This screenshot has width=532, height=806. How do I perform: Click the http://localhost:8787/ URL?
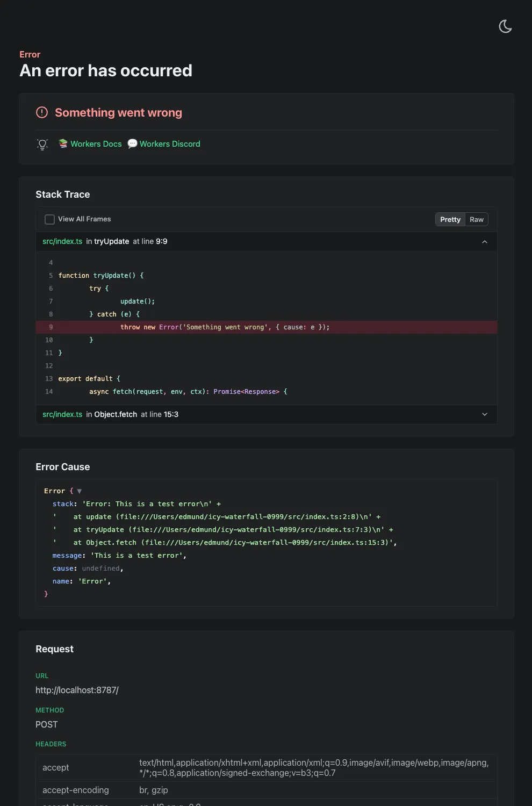(77, 690)
